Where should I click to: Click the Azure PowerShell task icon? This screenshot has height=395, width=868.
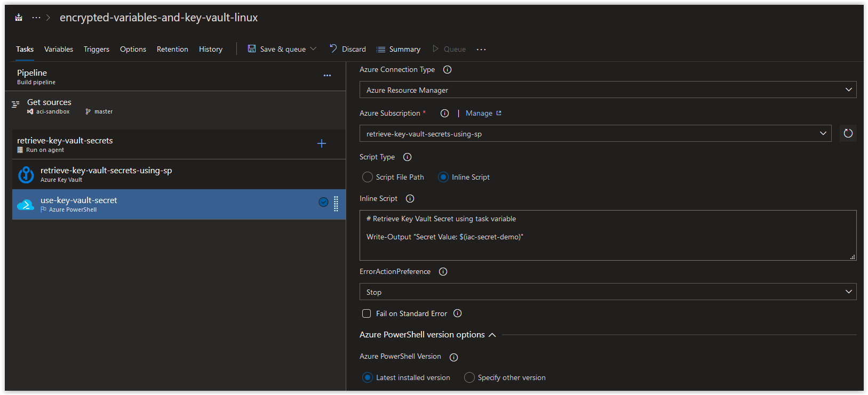(x=26, y=205)
